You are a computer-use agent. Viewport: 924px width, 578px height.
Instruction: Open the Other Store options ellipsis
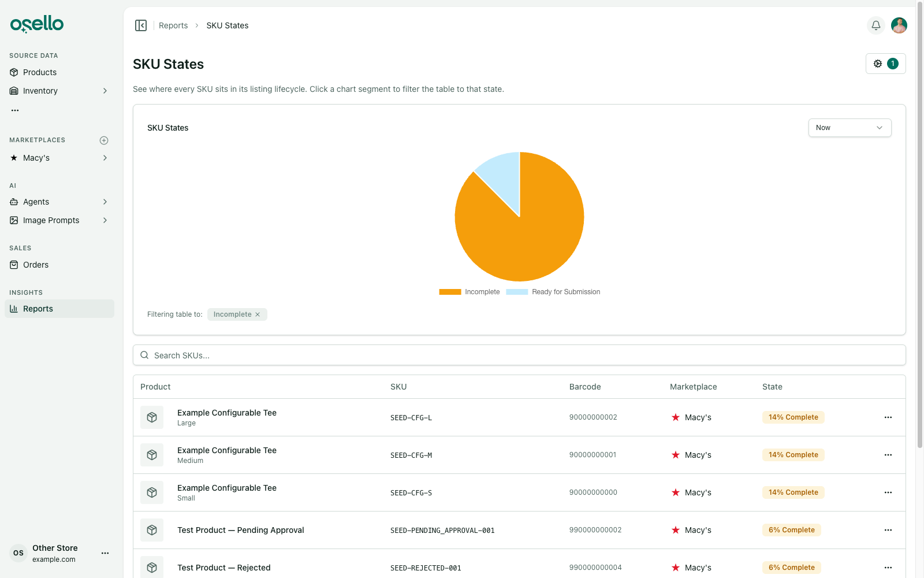105,553
